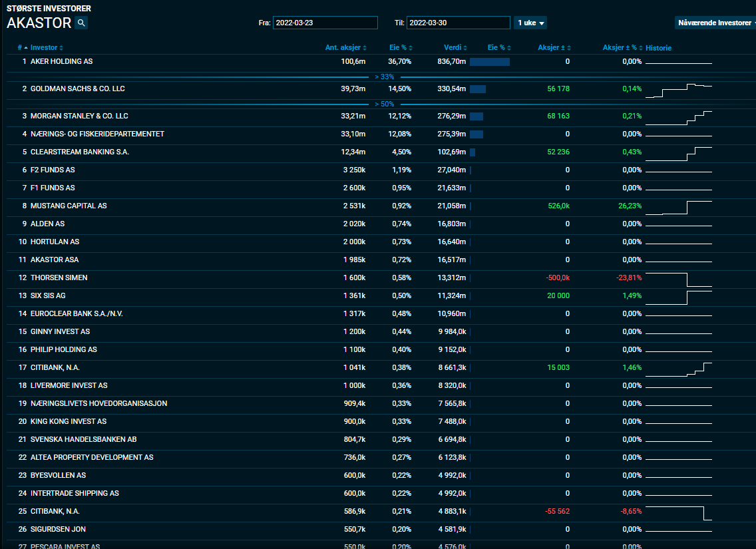Click Morgan Stanley 68 163 shares change
This screenshot has width=756, height=549.
click(x=558, y=116)
